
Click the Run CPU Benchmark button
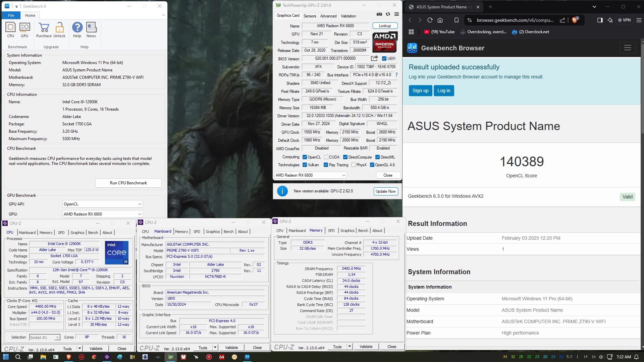point(128,183)
